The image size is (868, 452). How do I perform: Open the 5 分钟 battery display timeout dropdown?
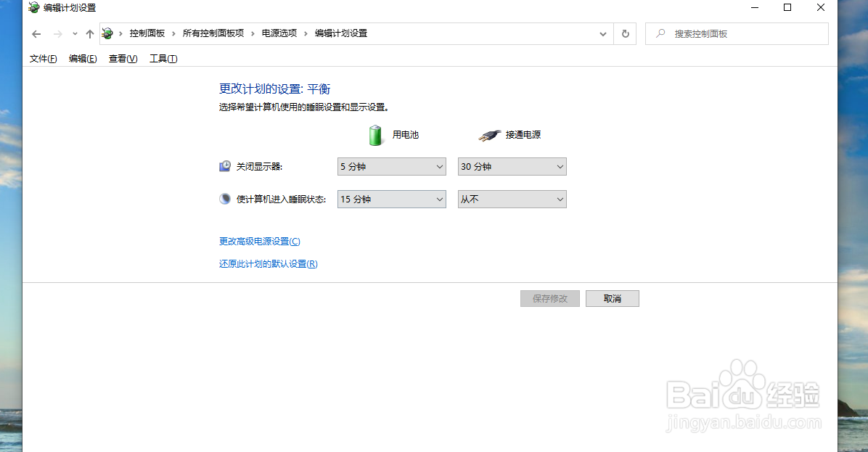coord(391,166)
